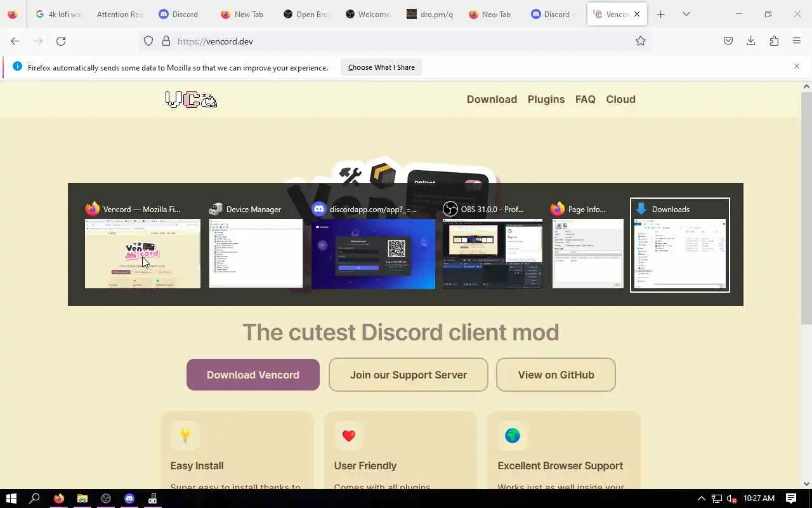This screenshot has height=508, width=812.
Task: Switch to the 4k lofi Google tab
Action: click(58, 14)
